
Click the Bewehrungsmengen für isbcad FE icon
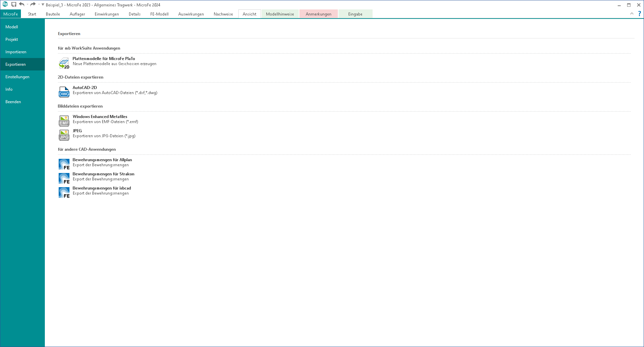tap(64, 193)
